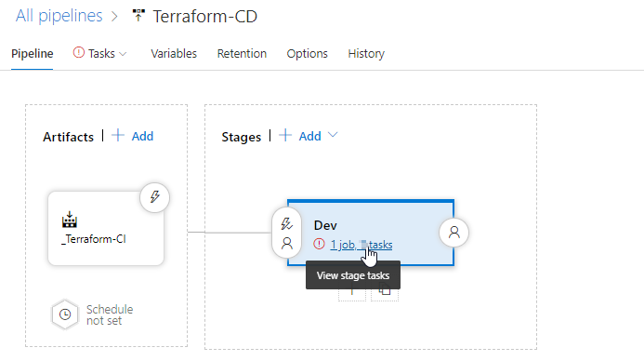Open the 1 job tasks link
This screenshot has width=644, height=361.
point(361,245)
